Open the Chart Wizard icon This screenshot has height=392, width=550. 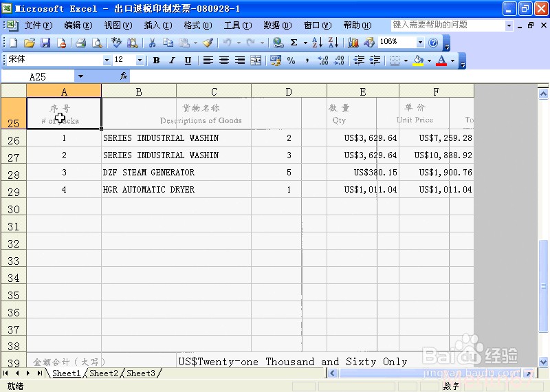pyautogui.click(x=353, y=43)
